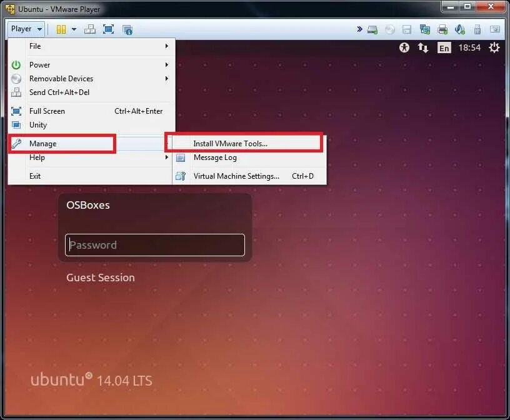This screenshot has height=420, width=510.
Task: Click the wrench icon beside Manage
Action: coord(16,144)
